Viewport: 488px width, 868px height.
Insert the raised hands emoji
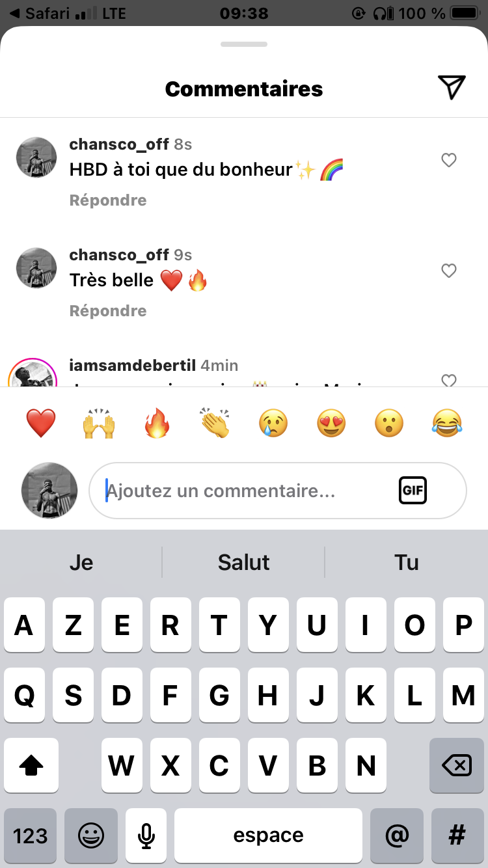point(99,424)
